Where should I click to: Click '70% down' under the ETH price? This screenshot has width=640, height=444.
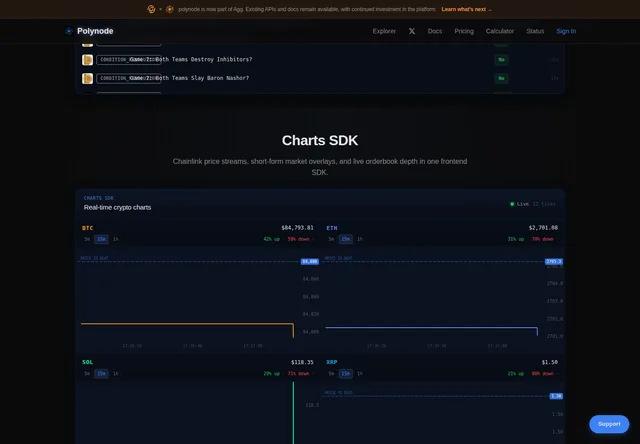[542, 239]
